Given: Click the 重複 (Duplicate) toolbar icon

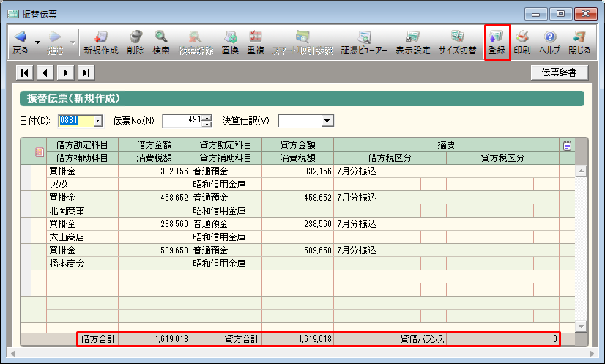Looking at the screenshot, I should [x=256, y=42].
